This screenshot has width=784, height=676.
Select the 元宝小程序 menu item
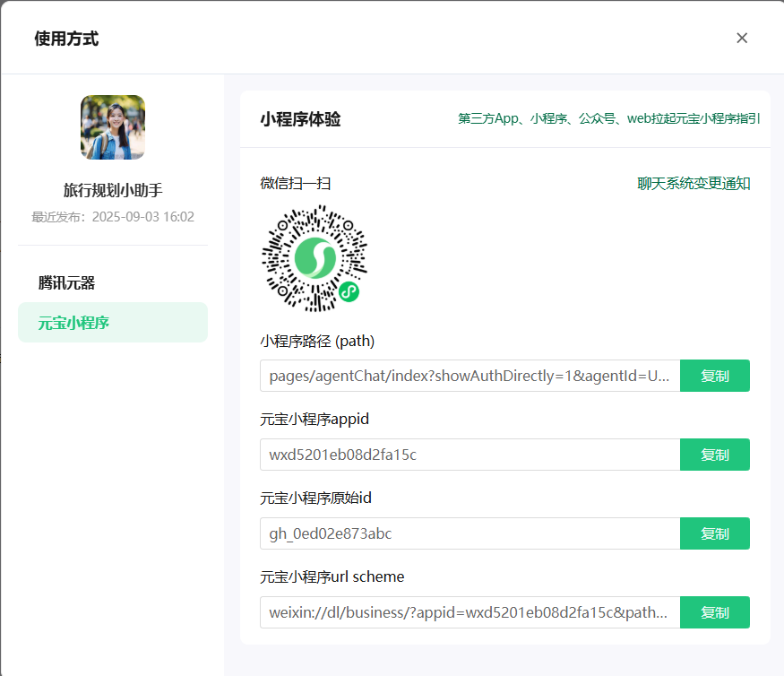[113, 322]
